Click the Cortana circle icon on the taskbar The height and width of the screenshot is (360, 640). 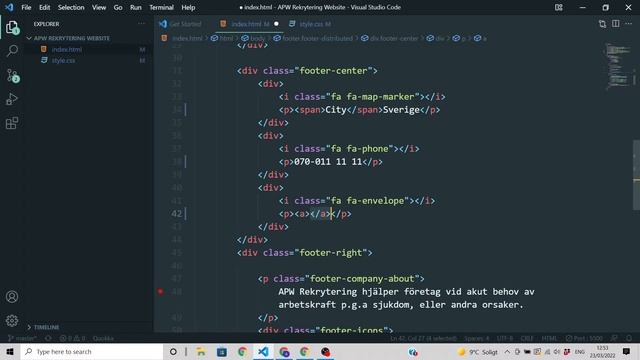tap(173, 351)
